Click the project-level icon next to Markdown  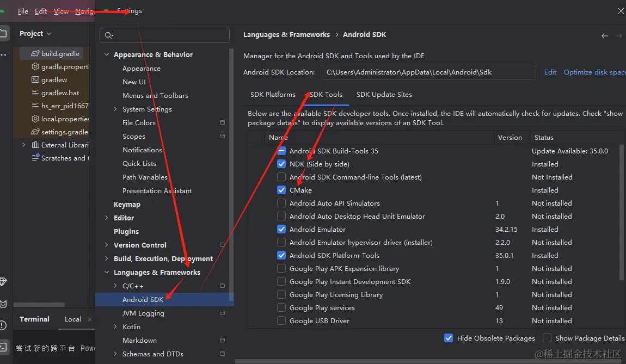tap(223, 340)
